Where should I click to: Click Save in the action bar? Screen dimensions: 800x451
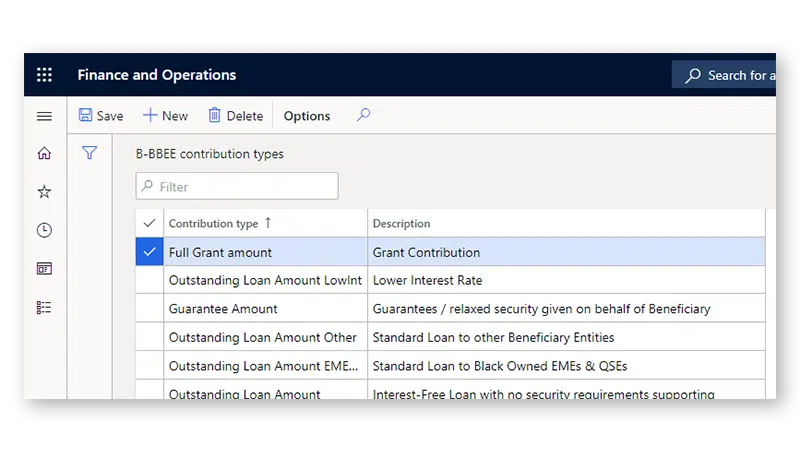(x=101, y=116)
